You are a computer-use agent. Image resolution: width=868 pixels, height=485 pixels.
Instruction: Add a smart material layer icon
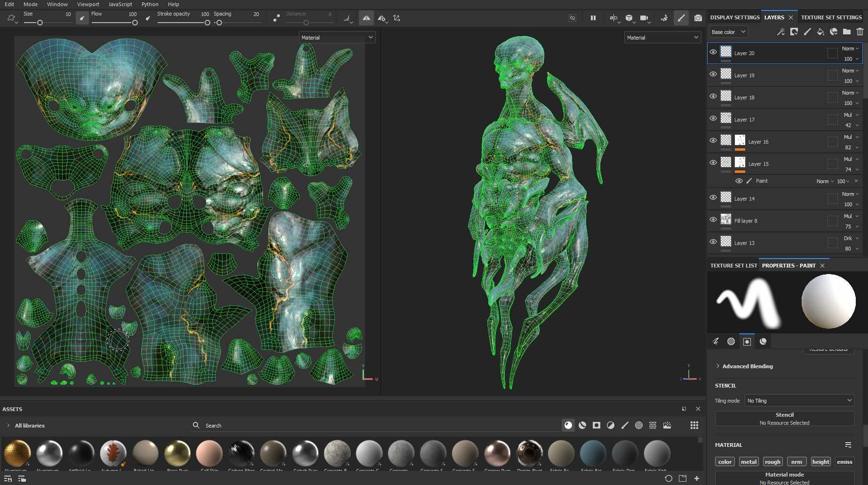click(834, 32)
